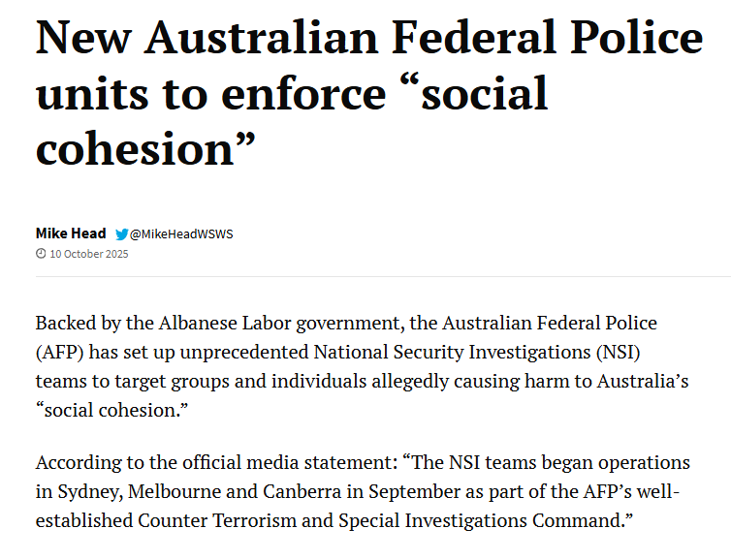The height and width of the screenshot is (560, 731).
Task: Click "enforce" in the headline
Action: (x=303, y=94)
